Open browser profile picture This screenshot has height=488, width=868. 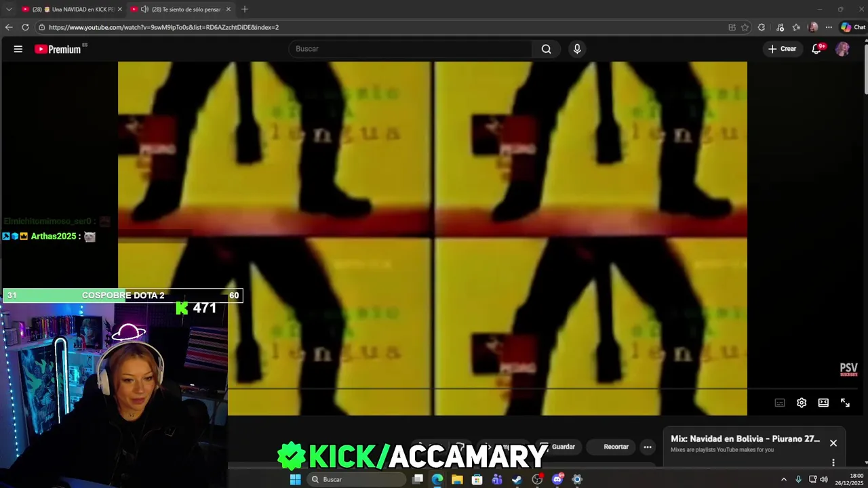(813, 27)
